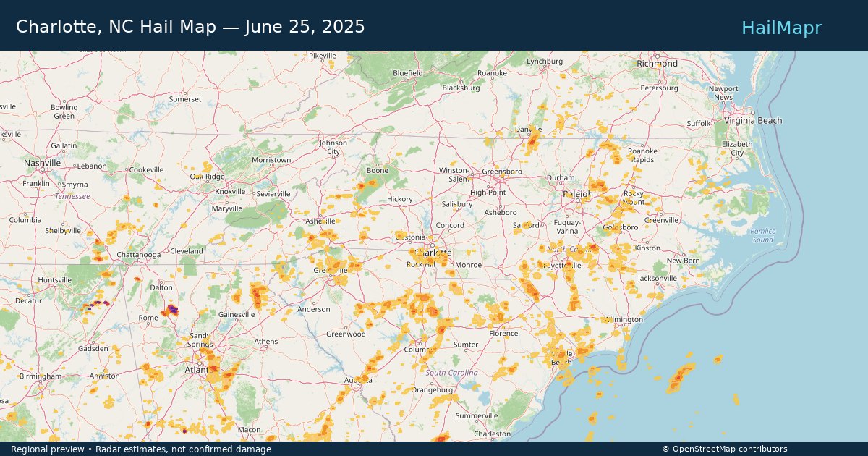Click the Sumter city label
This screenshot has height=456, width=868.
click(x=465, y=345)
